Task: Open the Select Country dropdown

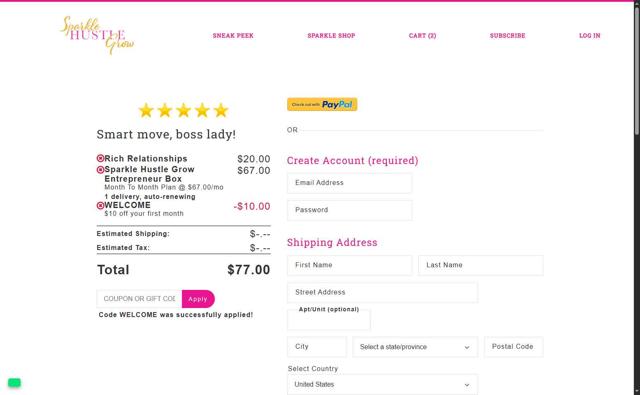Action: coord(382,384)
